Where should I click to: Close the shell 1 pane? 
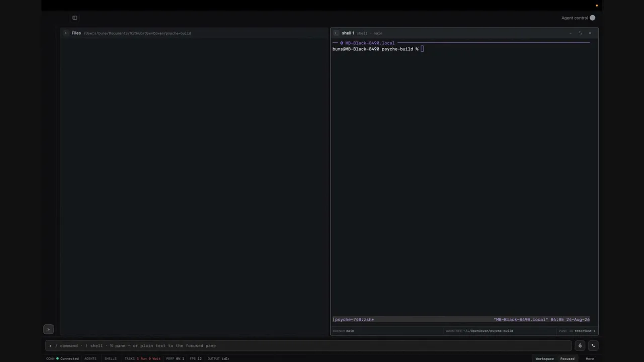(590, 33)
